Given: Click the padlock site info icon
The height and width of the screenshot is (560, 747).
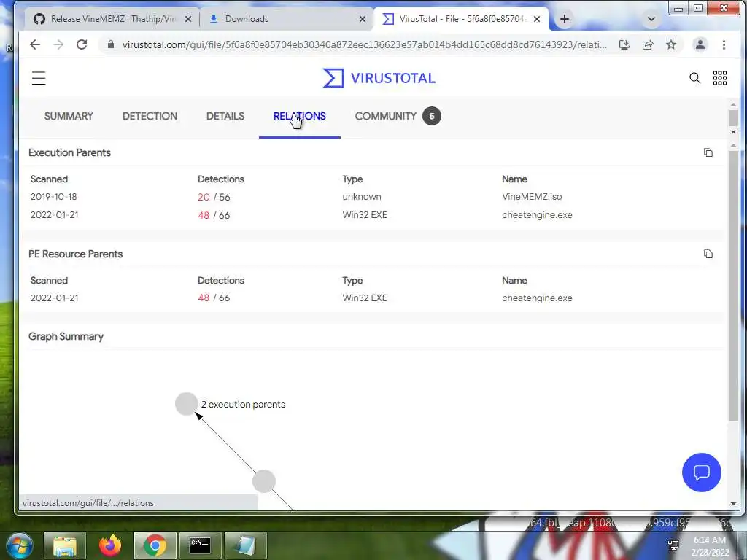Looking at the screenshot, I should [x=111, y=44].
